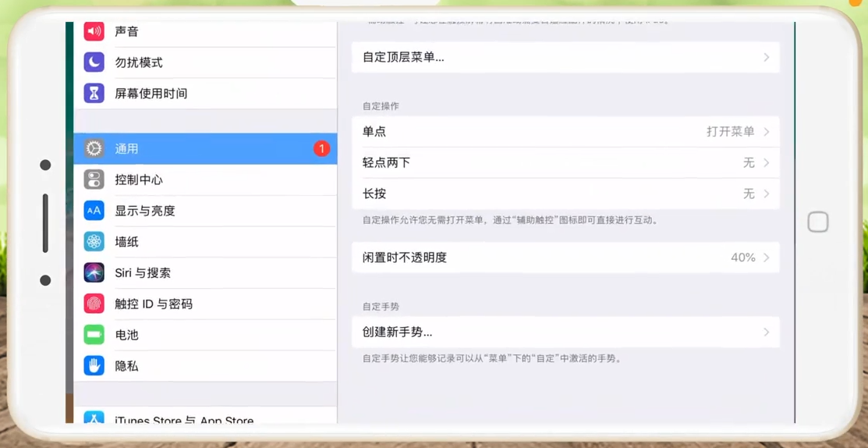Screen dimensions: 868x448
Task: Tap chevron on 长按 row
Action: coord(767,194)
